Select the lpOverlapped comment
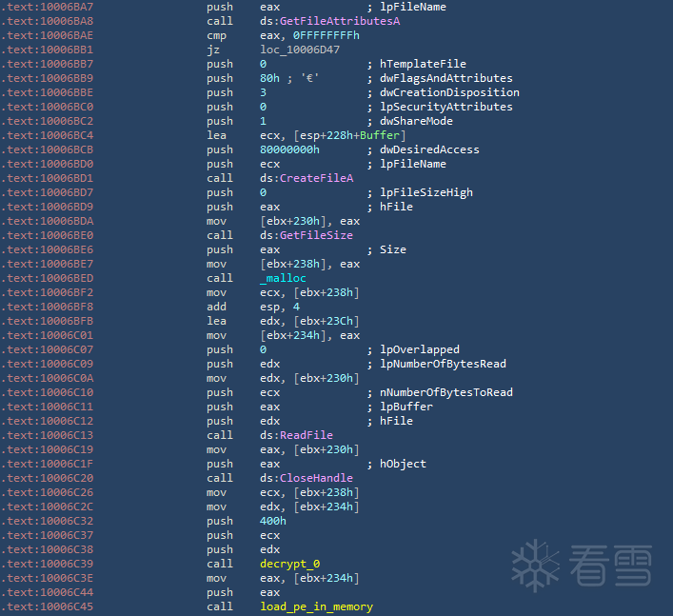The height and width of the screenshot is (616, 673). [x=420, y=349]
